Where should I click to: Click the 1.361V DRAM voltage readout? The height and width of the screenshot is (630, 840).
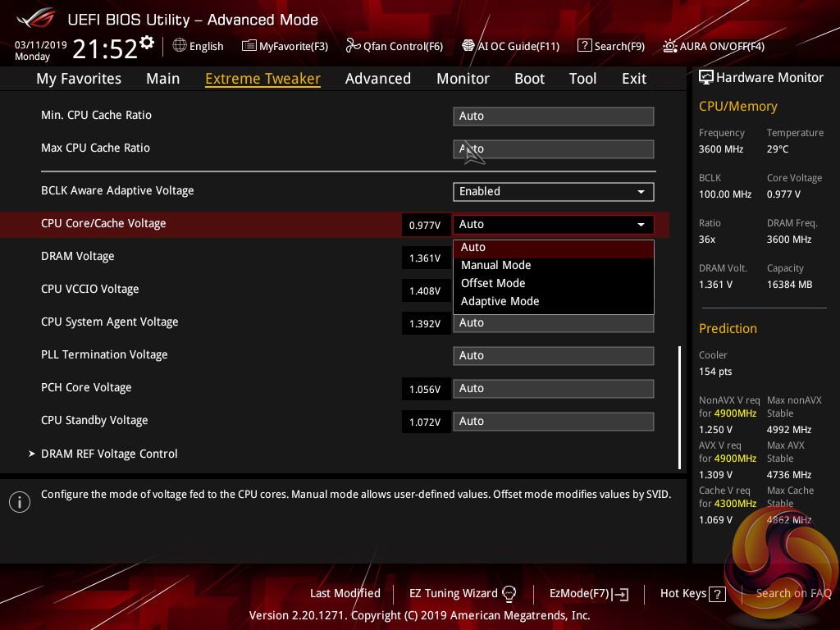(x=426, y=258)
